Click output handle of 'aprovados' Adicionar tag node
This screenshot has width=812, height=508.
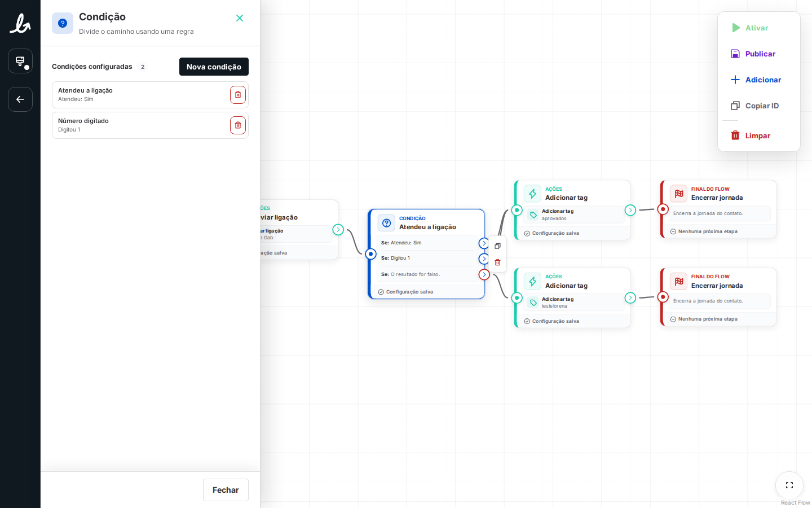[x=630, y=210]
